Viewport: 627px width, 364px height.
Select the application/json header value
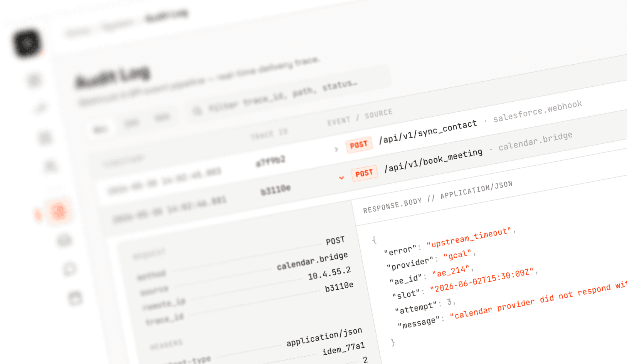(x=324, y=337)
